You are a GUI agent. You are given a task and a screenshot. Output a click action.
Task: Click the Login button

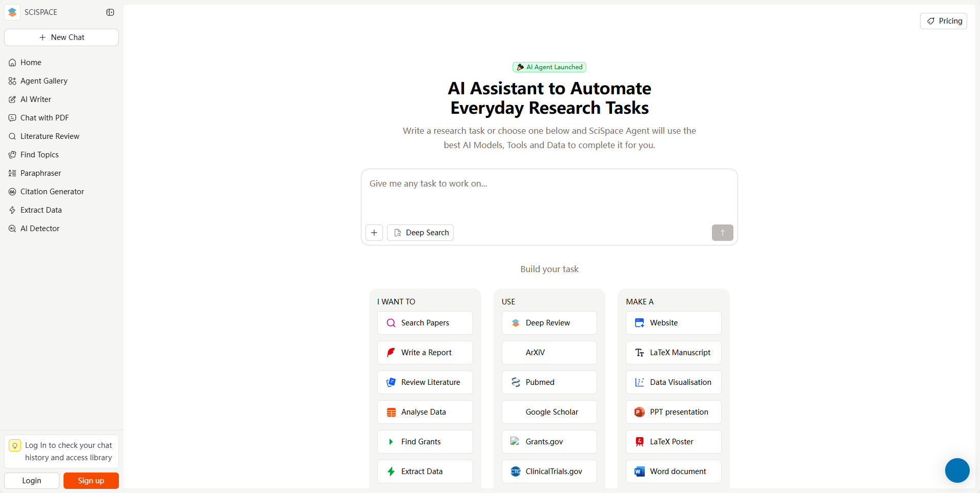click(32, 481)
